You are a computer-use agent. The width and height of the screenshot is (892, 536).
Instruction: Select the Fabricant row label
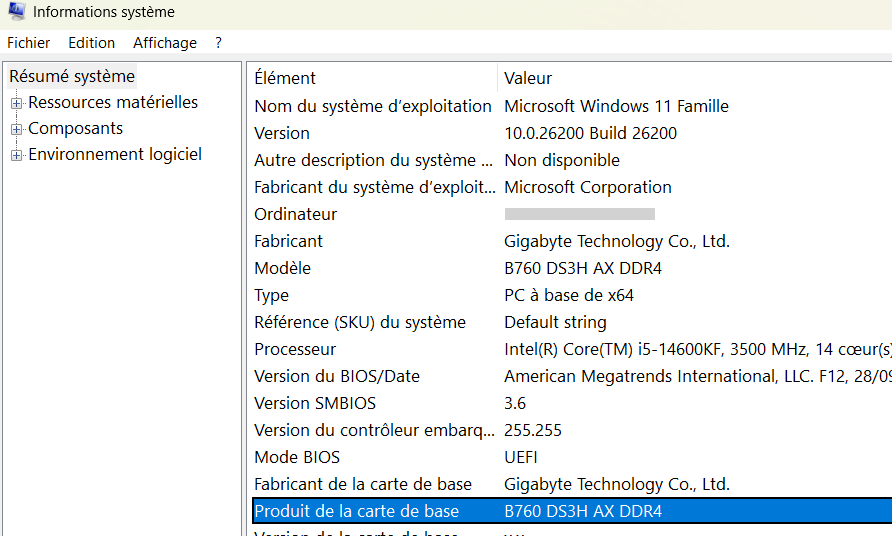288,241
